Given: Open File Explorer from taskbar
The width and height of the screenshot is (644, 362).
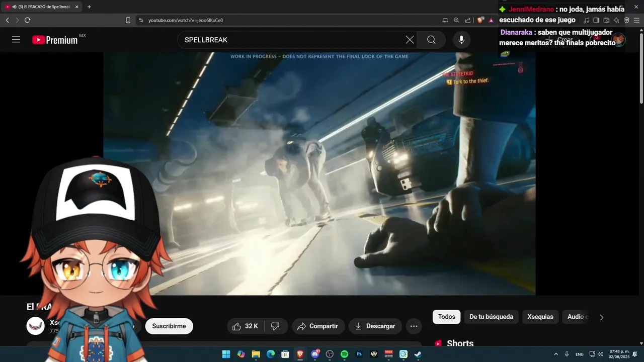Looking at the screenshot, I should pos(256,354).
